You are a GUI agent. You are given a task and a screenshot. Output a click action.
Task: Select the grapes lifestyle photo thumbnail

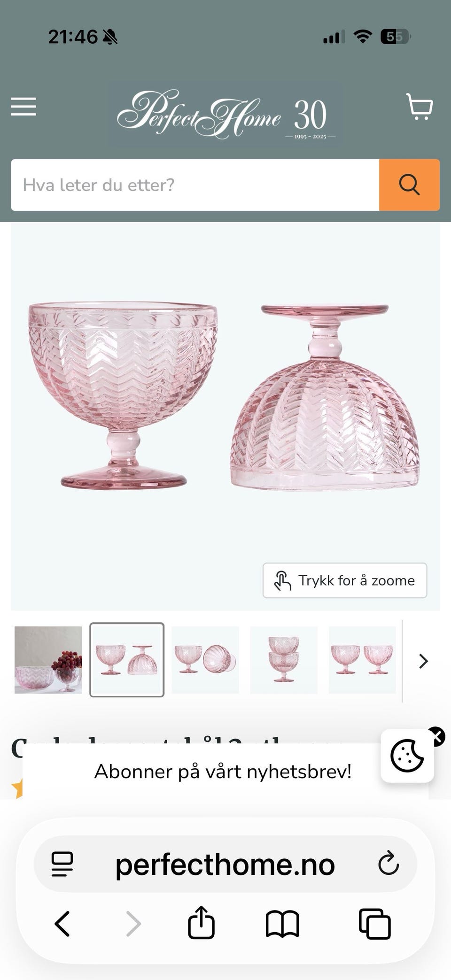pyautogui.click(x=48, y=660)
